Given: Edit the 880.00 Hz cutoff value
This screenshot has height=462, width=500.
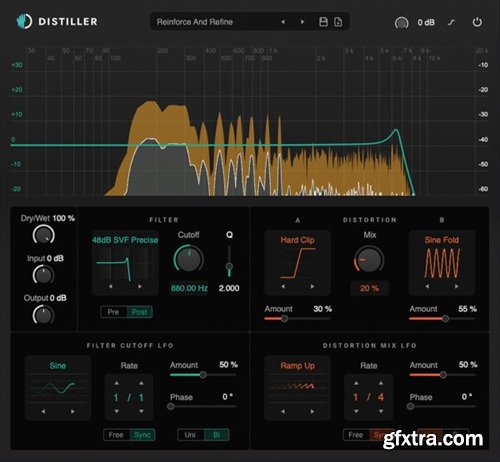Looking at the screenshot, I should pyautogui.click(x=189, y=288).
